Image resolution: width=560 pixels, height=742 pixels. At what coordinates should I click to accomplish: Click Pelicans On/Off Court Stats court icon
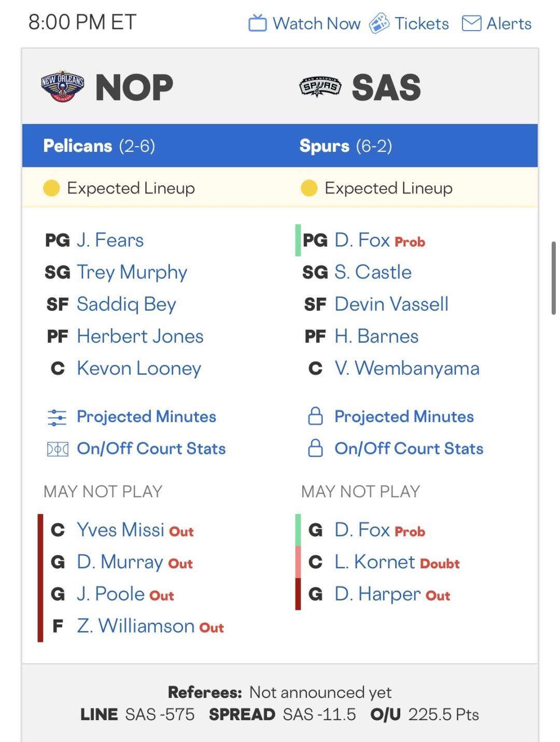point(57,449)
